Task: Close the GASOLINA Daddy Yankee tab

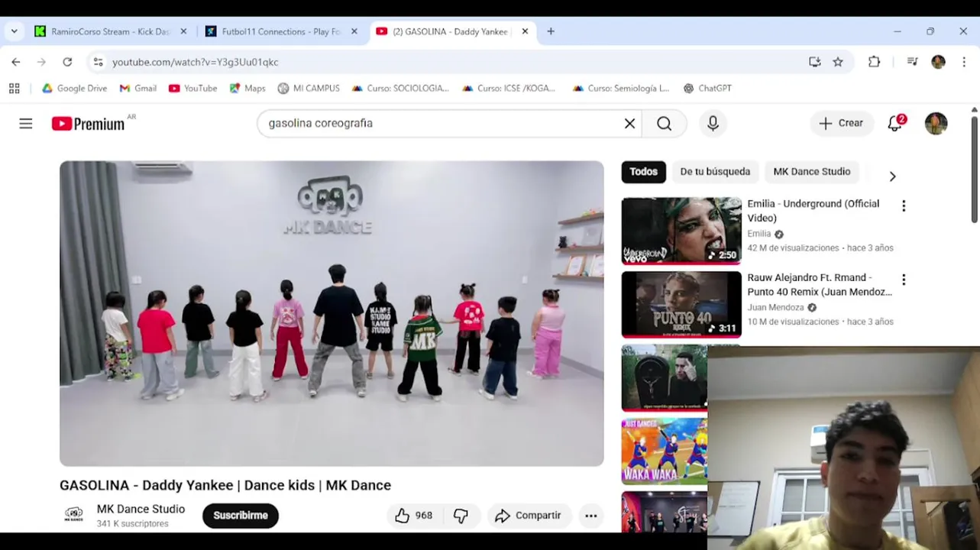Action: 525,31
